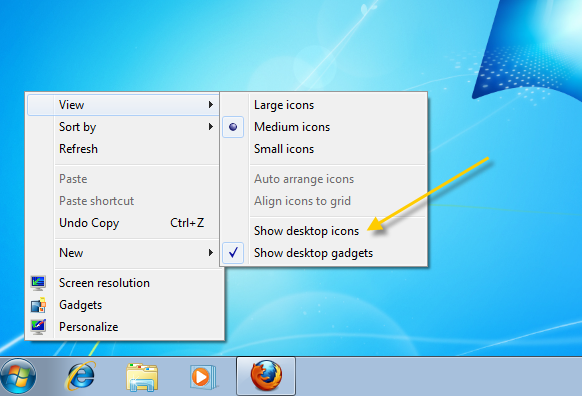Switch to Firefox on the taskbar
Viewport: 582px width, 396px height.
266,376
